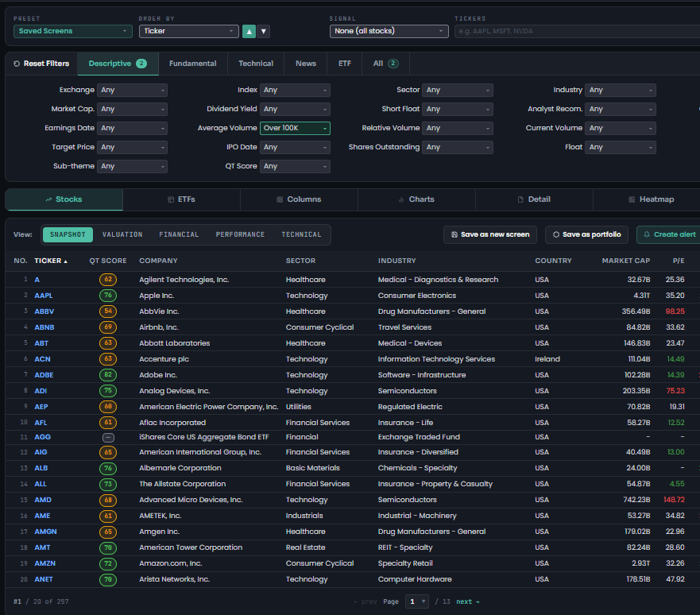This screenshot has width=700, height=615.
Task: Click the QT score 62 badge for Agilent
Action: 108,280
